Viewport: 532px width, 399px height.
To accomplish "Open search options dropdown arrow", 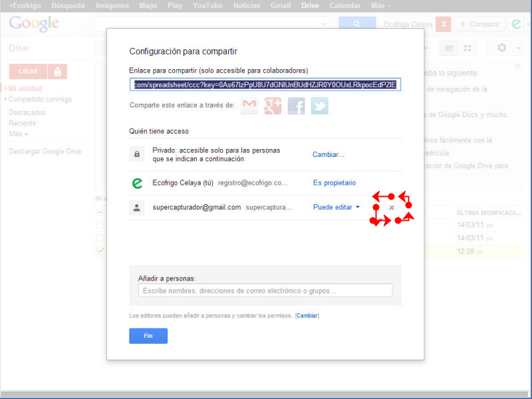I will pyautogui.click(x=324, y=25).
